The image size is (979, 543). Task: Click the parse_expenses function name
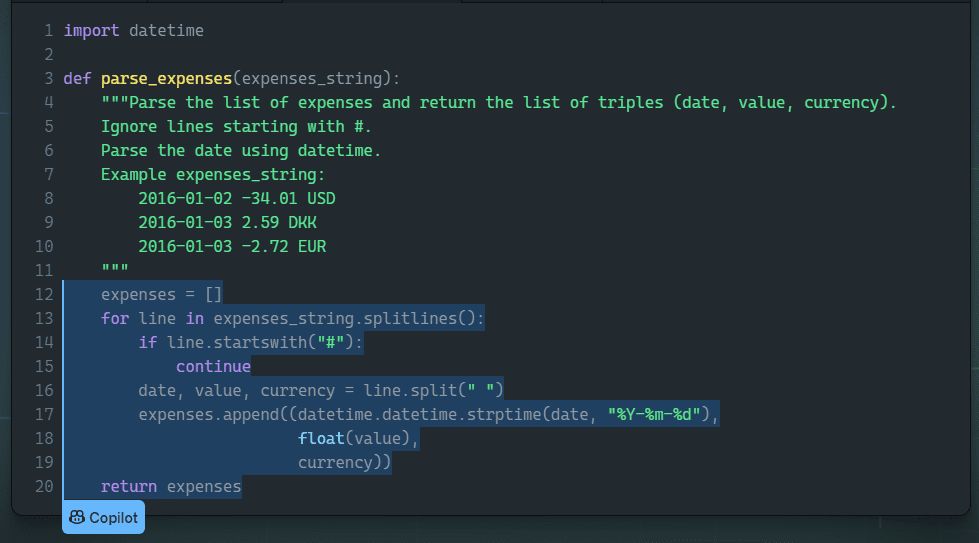tap(166, 79)
